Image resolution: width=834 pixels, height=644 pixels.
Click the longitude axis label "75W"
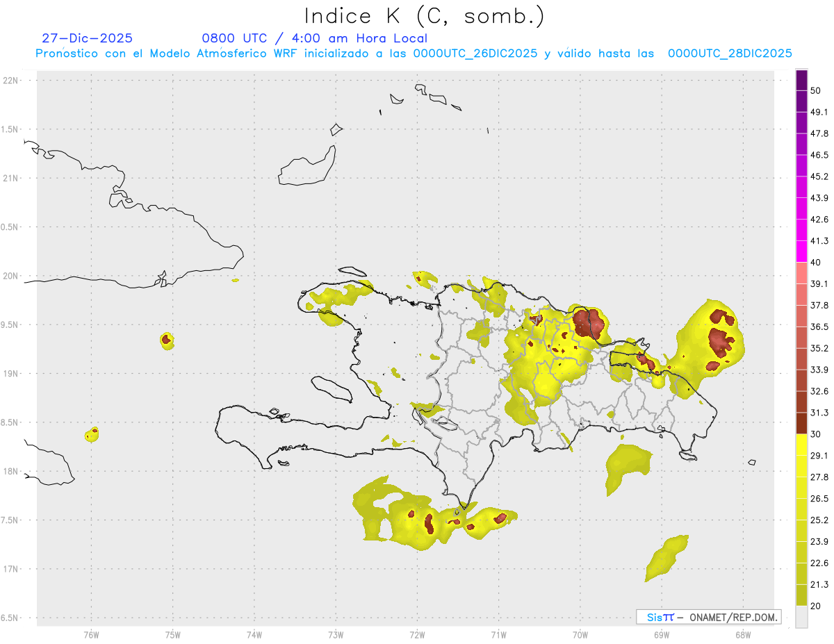coord(172,634)
